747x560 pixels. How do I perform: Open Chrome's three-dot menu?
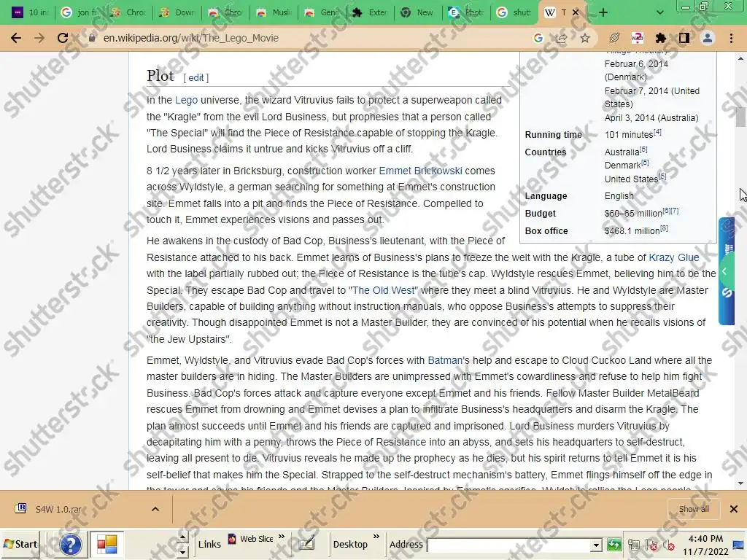point(731,38)
